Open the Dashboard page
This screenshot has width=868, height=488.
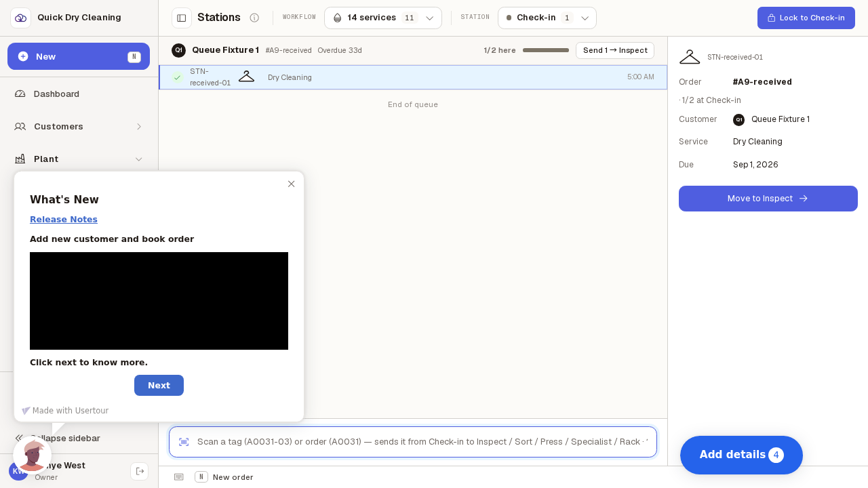79,94
